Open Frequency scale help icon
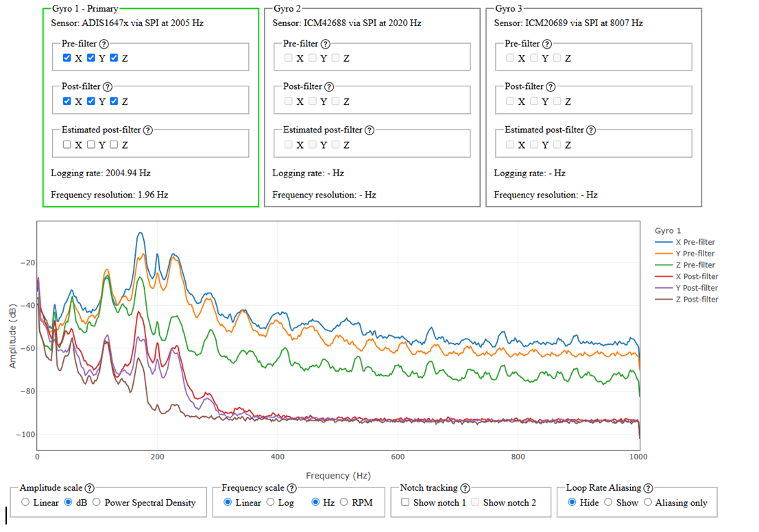The width and height of the screenshot is (759, 532). [291, 488]
